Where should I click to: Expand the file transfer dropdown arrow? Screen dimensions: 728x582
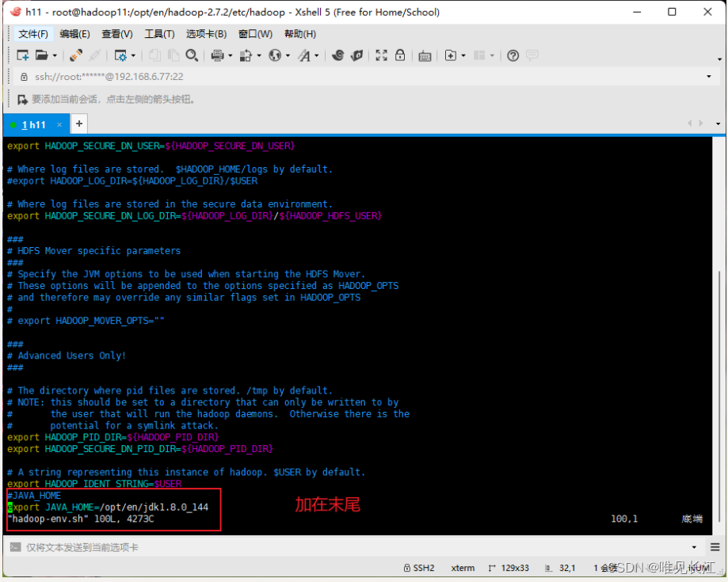click(259, 55)
